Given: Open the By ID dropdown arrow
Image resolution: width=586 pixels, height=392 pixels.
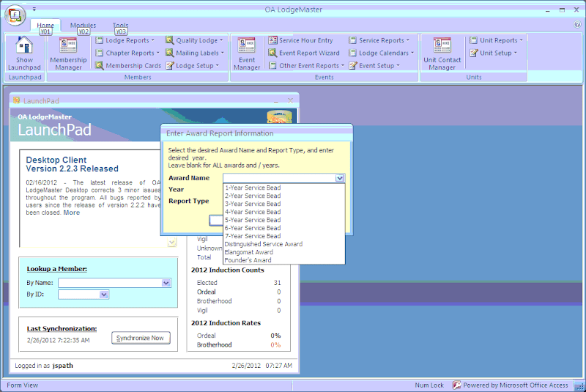Looking at the screenshot, I should (104, 295).
